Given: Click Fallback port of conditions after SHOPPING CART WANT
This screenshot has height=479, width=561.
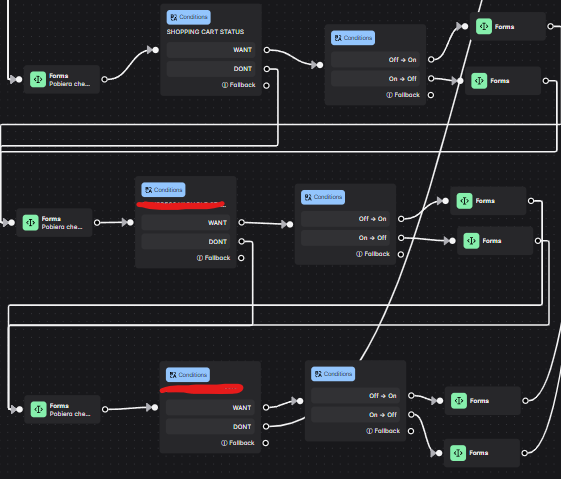Looking at the screenshot, I should (x=431, y=95).
